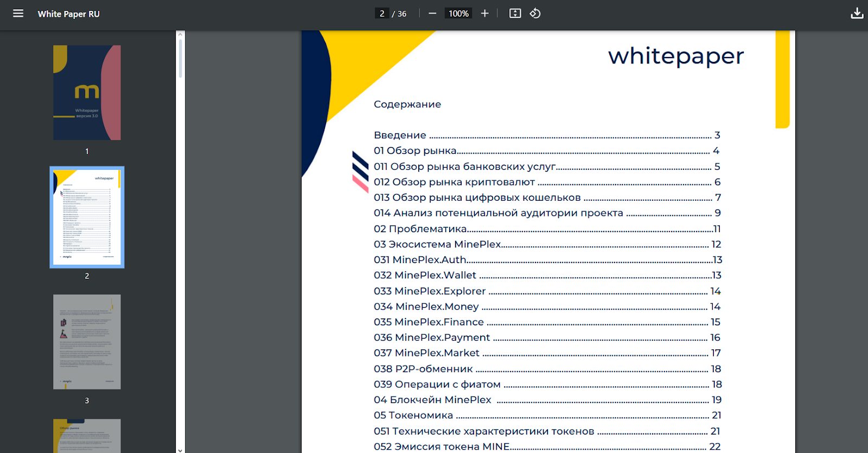Go to '013 Обзор рынка цифровых кошельков' entry
Image resolution: width=868 pixels, height=453 pixels.
[547, 197]
